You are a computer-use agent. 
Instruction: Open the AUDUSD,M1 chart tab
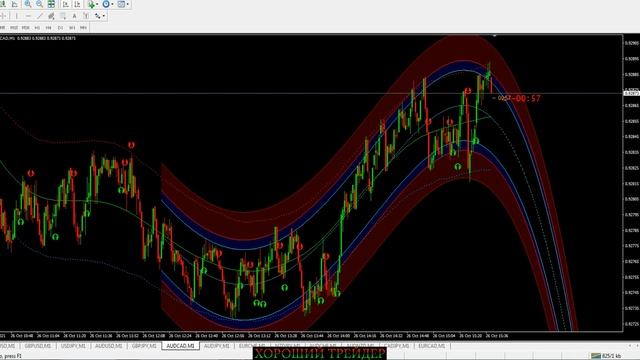tap(109, 346)
